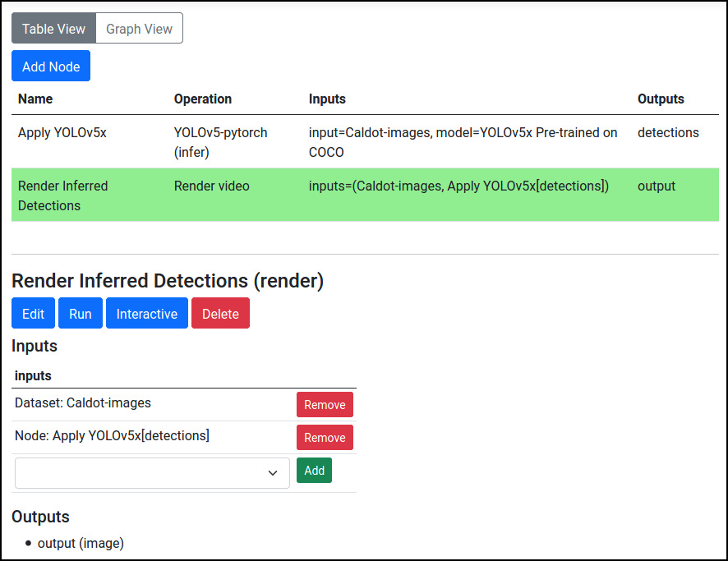728x561 pixels.
Task: Delete the Render Inferred Detections node
Action: (220, 314)
